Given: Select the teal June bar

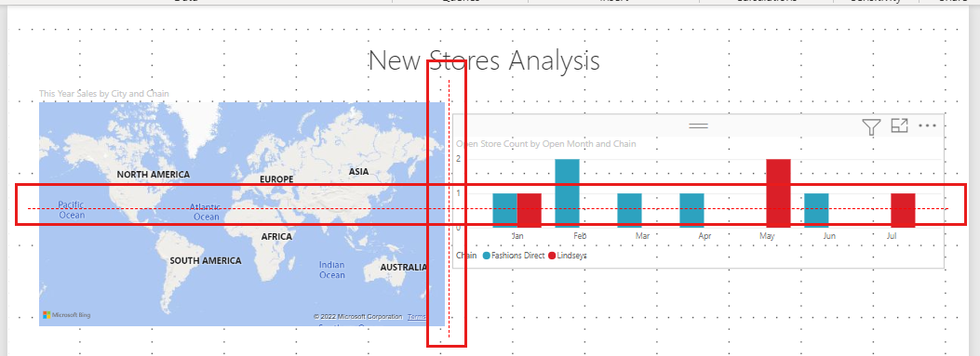Looking at the screenshot, I should (816, 210).
